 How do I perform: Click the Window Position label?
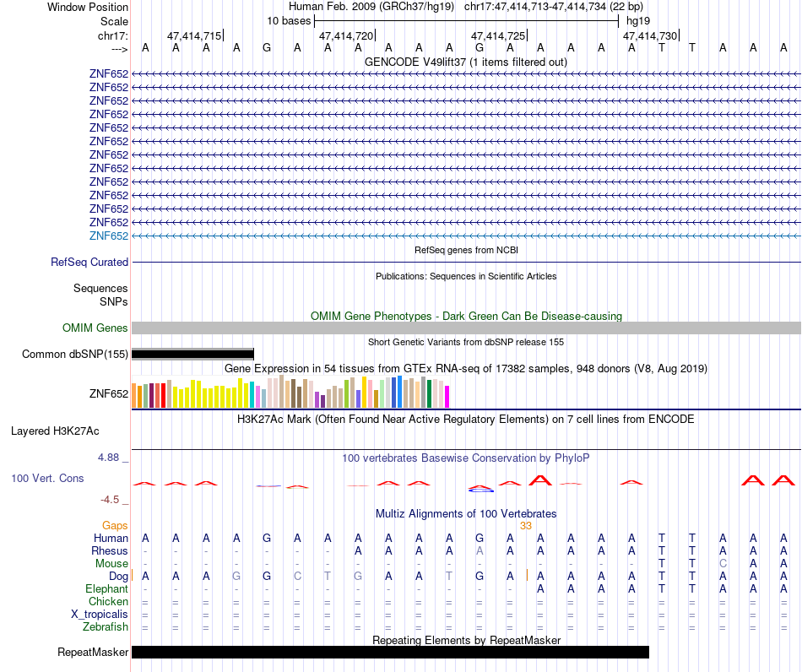(88, 7)
